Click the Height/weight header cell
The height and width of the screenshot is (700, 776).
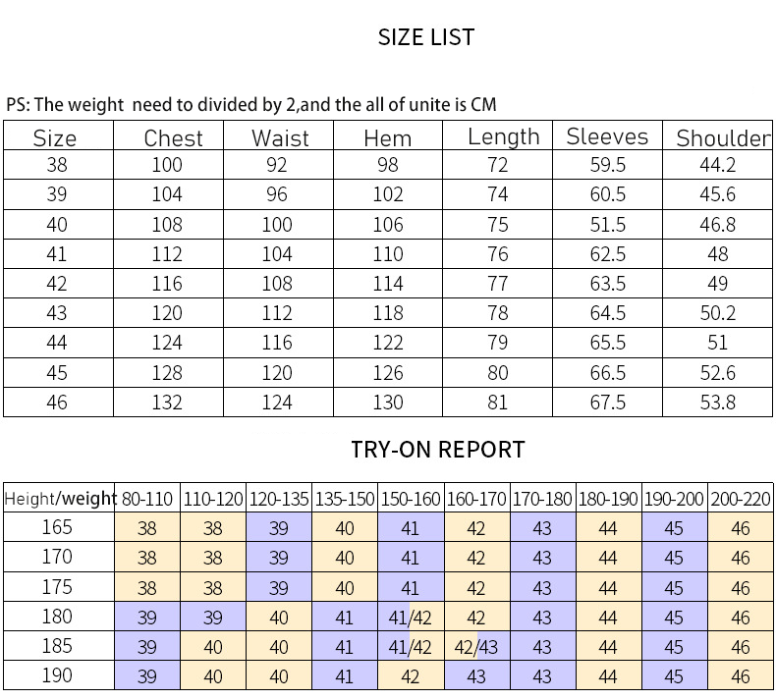60,499
